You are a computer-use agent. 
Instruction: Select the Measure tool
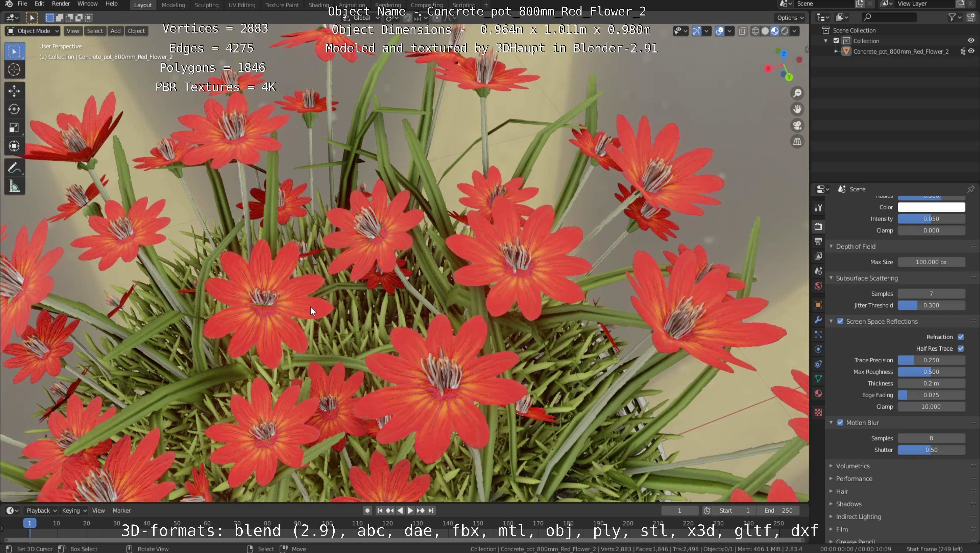click(x=14, y=186)
